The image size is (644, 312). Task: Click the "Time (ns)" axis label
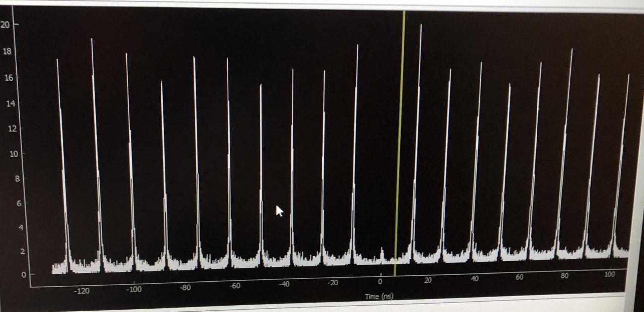pyautogui.click(x=379, y=297)
